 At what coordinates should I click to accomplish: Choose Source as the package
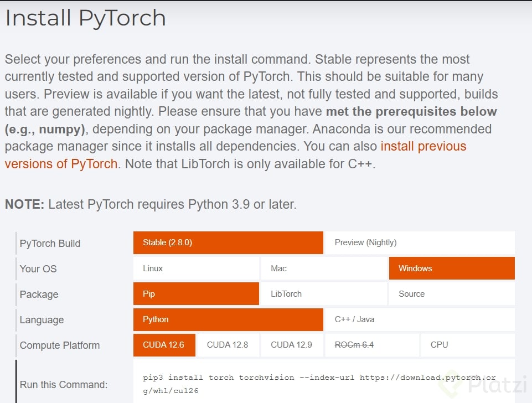click(451, 294)
